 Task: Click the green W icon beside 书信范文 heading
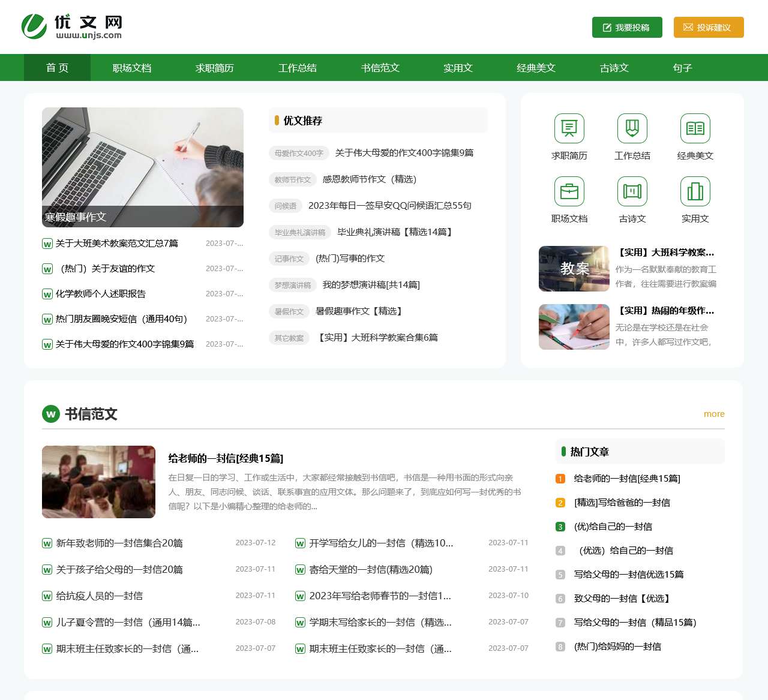pos(50,414)
